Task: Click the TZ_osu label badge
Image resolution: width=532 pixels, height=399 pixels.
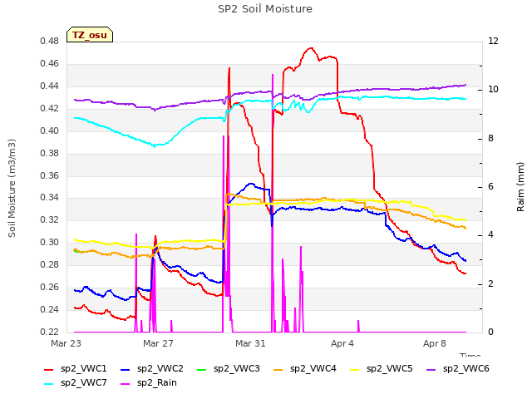Action: pyautogui.click(x=90, y=35)
